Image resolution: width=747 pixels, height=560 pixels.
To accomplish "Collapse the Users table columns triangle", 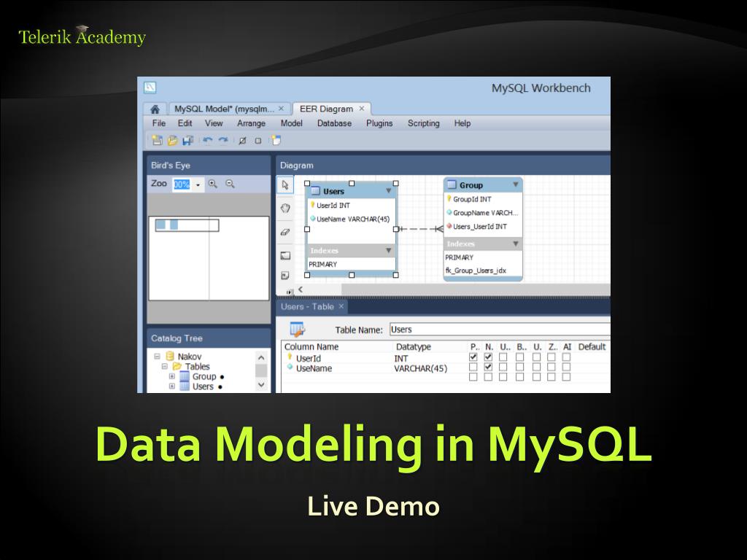I will click(389, 191).
